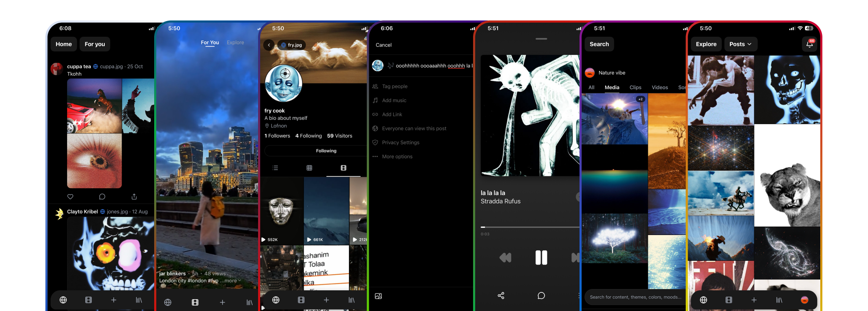Screen dimensions: 868x311
Task: Select the Videos tab in Search
Action: click(x=660, y=87)
